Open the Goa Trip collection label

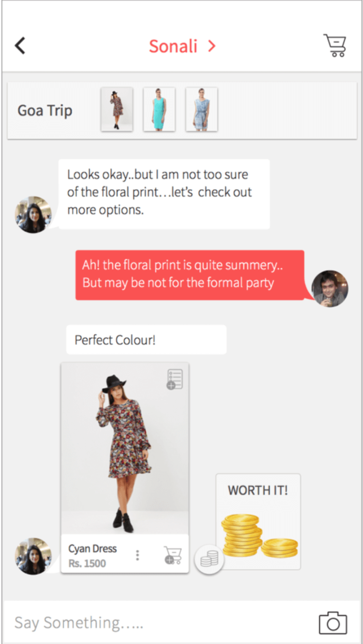[x=45, y=111]
